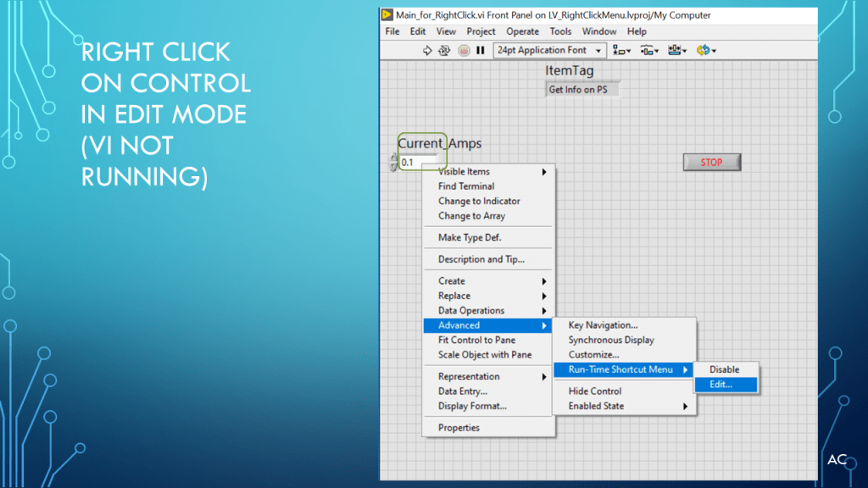Click the Run arrow icon
The height and width of the screenshot is (488, 868).
(x=428, y=51)
